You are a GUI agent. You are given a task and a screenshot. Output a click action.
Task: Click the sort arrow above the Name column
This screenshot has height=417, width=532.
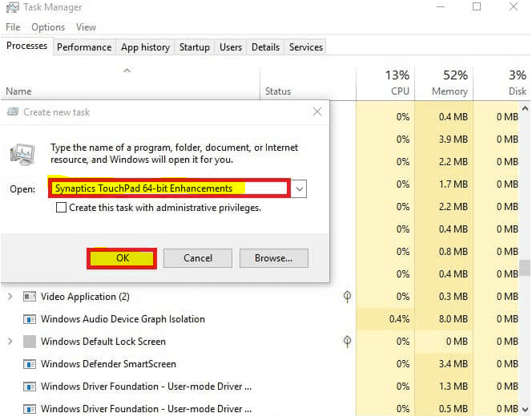(127, 71)
